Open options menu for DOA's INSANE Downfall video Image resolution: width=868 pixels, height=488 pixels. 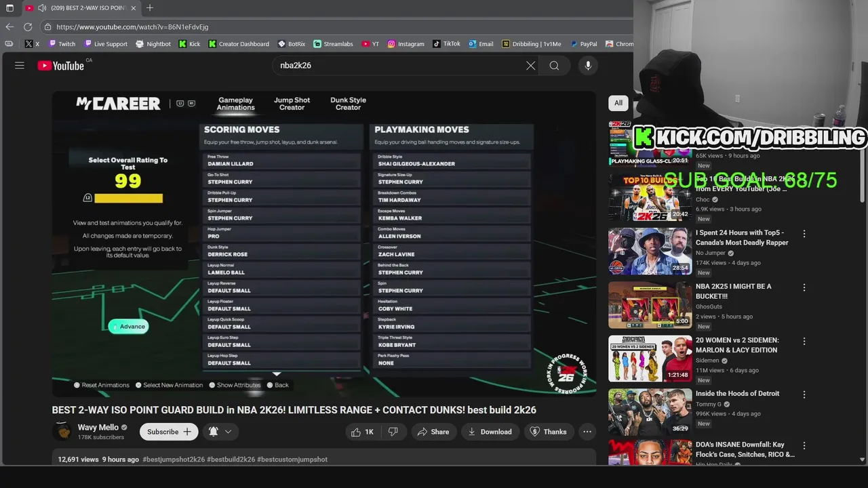[x=804, y=447]
